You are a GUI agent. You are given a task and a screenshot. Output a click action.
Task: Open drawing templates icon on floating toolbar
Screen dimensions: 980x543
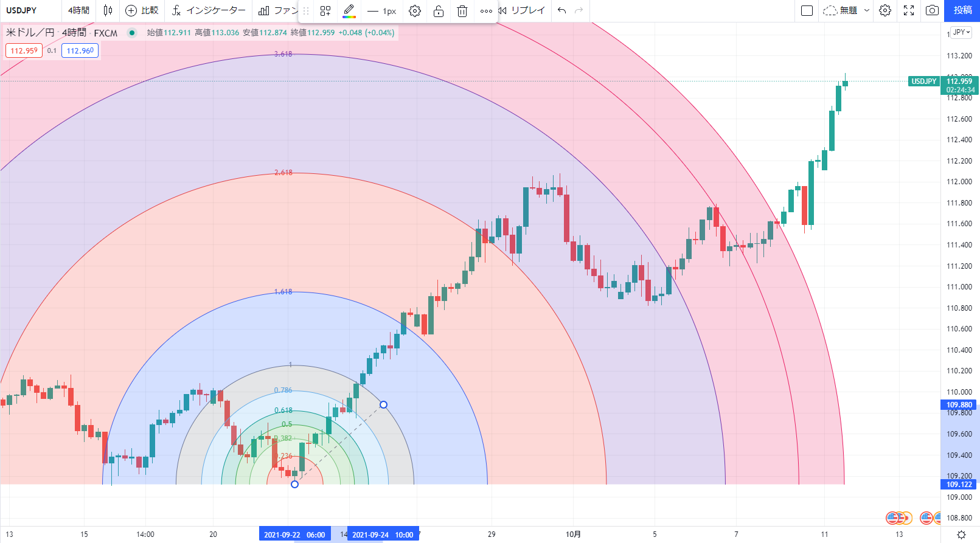(325, 11)
